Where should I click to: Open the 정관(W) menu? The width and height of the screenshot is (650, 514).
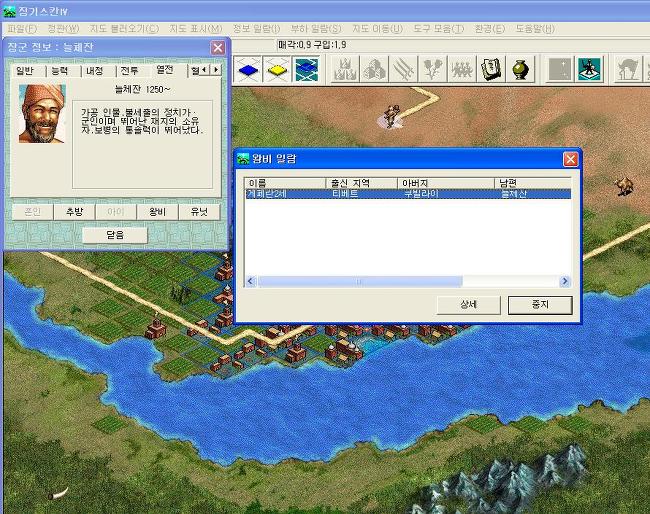[63, 29]
